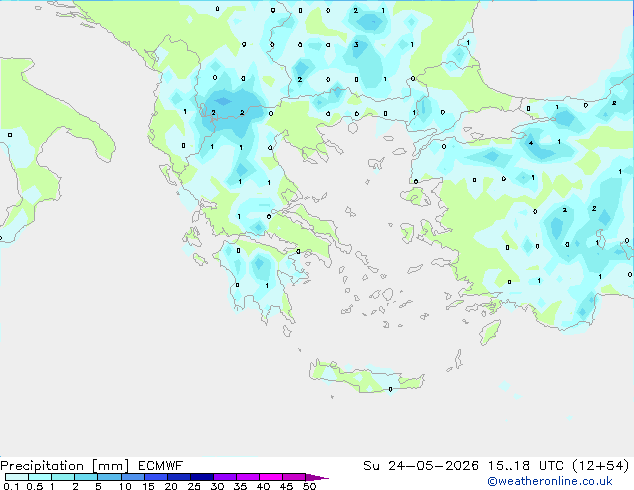Click the legend scale label '10'
634x490 pixels.
[125, 486]
